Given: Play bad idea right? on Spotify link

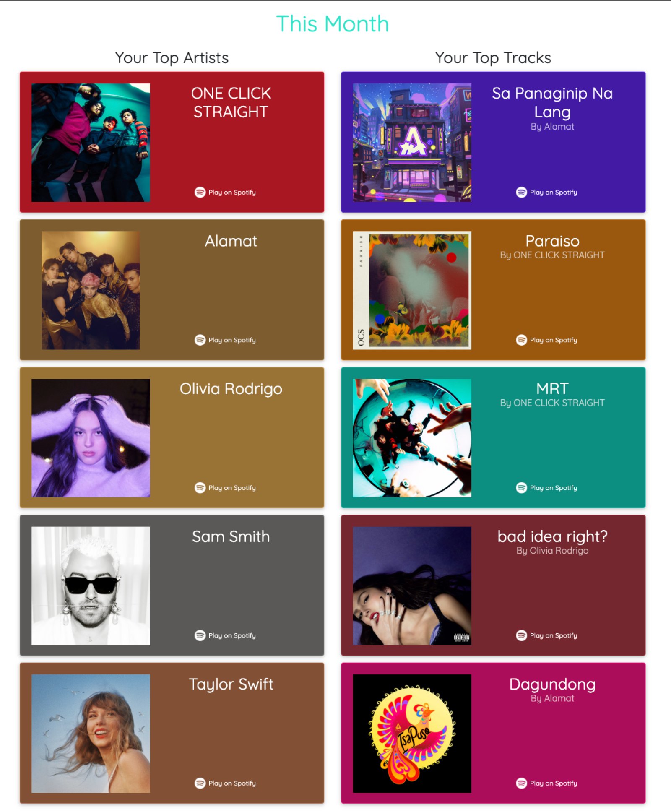Looking at the screenshot, I should (x=546, y=635).
